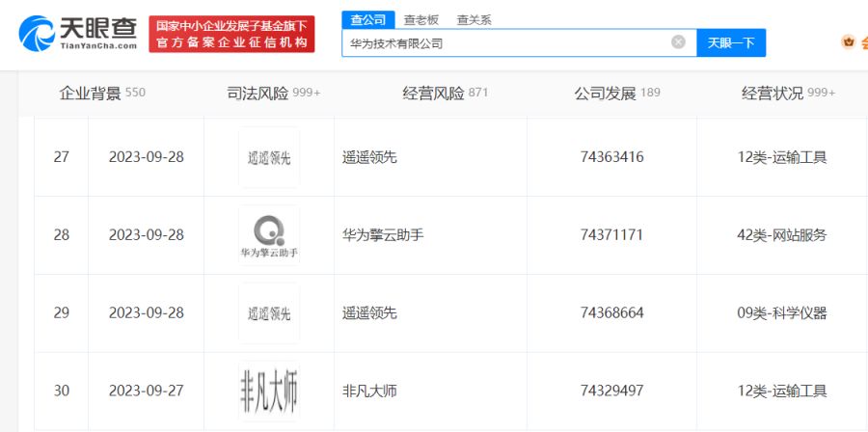
Task: Click row number 27
Action: tap(62, 157)
